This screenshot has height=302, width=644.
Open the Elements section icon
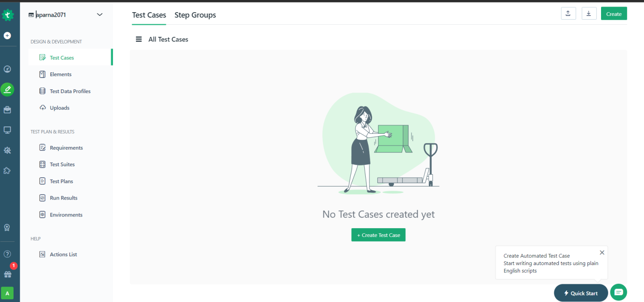click(x=42, y=74)
